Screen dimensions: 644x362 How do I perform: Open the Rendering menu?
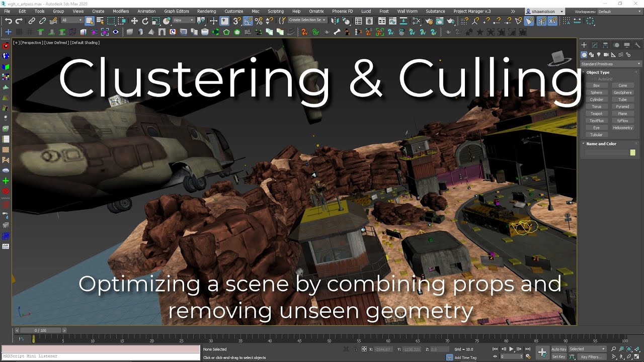206,11
